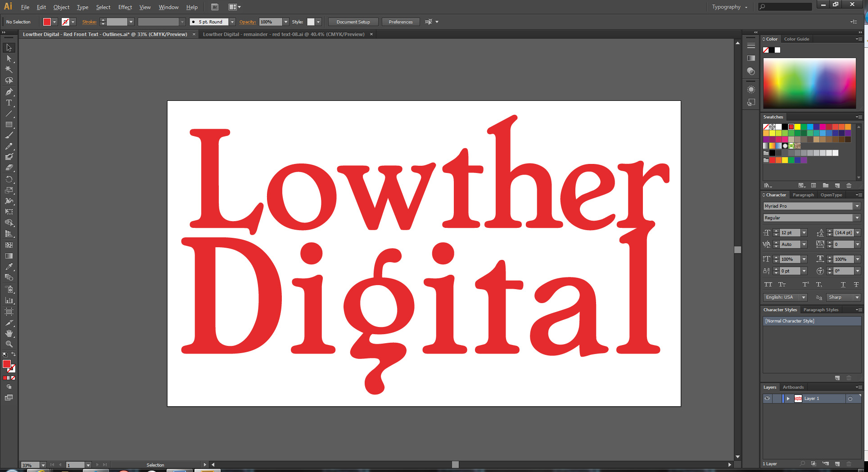Open the 5 pt. Round brush dropdown
The width and height of the screenshot is (868, 472).
[232, 22]
